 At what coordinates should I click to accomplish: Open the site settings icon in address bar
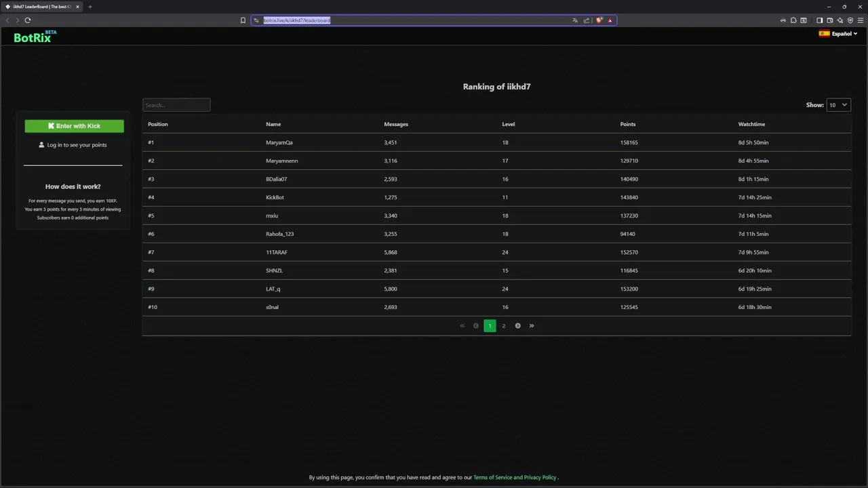click(x=256, y=20)
